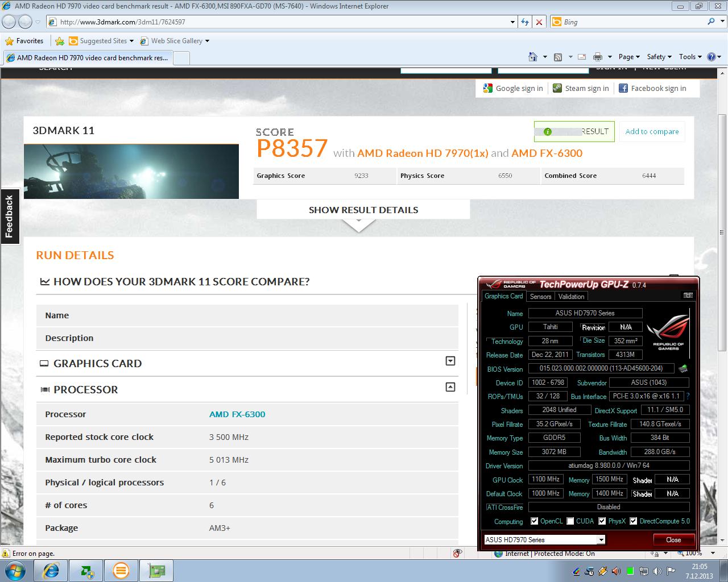Open the Web Slice Gallery dropdown arrow
728x582 pixels.
click(x=207, y=41)
